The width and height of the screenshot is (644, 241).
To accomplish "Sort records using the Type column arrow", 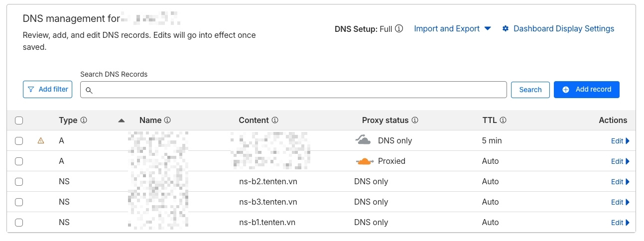I will coord(122,120).
